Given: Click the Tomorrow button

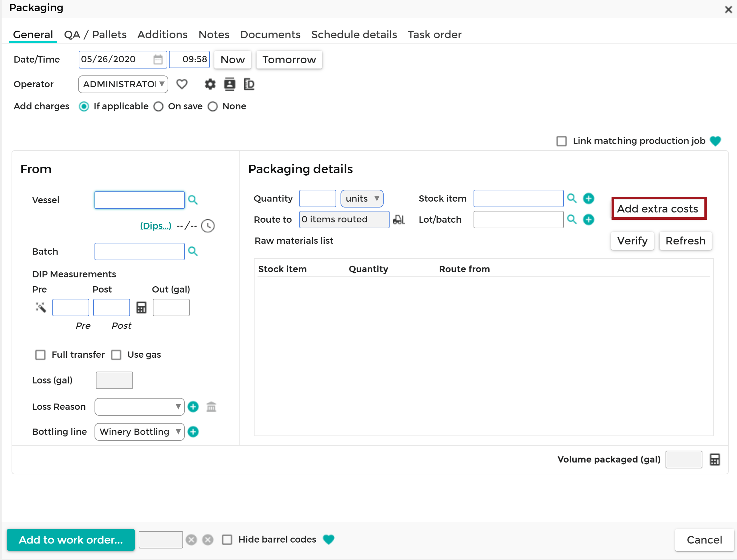Looking at the screenshot, I should pyautogui.click(x=289, y=60).
